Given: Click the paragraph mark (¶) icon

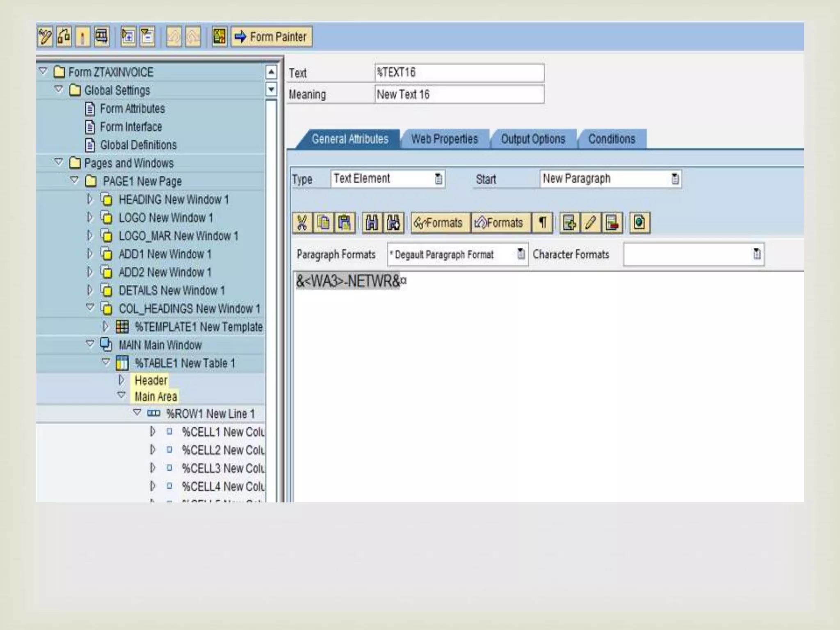Looking at the screenshot, I should point(542,223).
